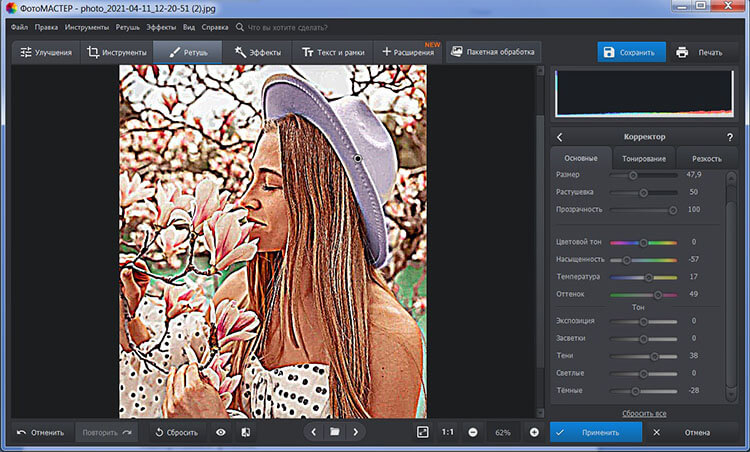Open the Пакетная обработка tool

493,51
